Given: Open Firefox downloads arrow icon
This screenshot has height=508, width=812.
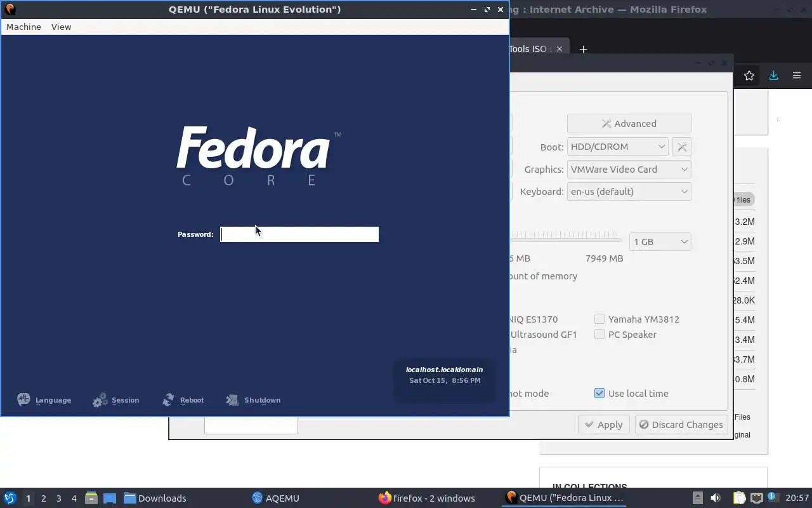Looking at the screenshot, I should 773,76.
